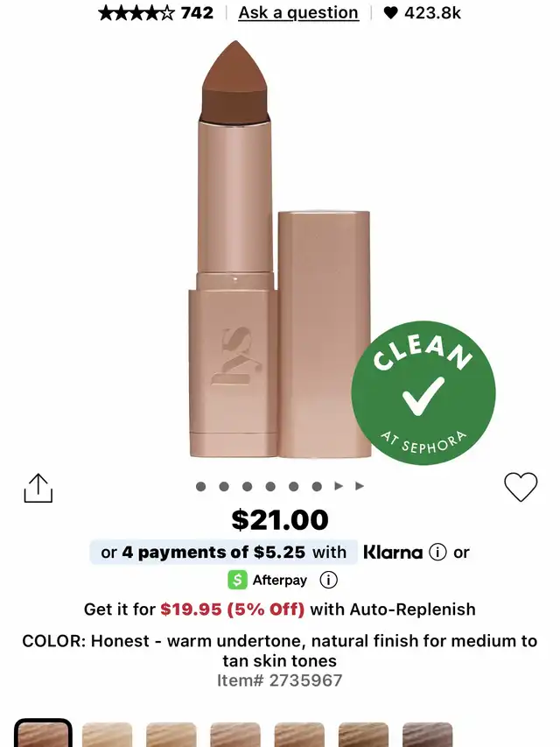Go to third image carousel dot
The width and height of the screenshot is (560, 747).
click(x=247, y=486)
